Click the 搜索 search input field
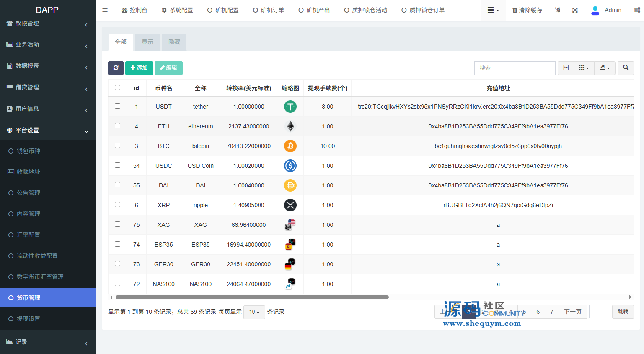 (x=515, y=68)
